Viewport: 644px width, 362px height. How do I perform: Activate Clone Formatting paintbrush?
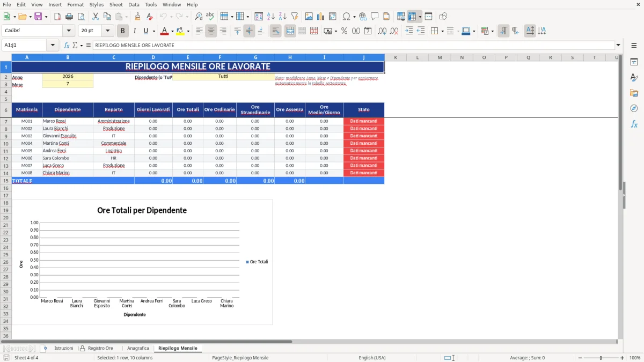coord(137,17)
